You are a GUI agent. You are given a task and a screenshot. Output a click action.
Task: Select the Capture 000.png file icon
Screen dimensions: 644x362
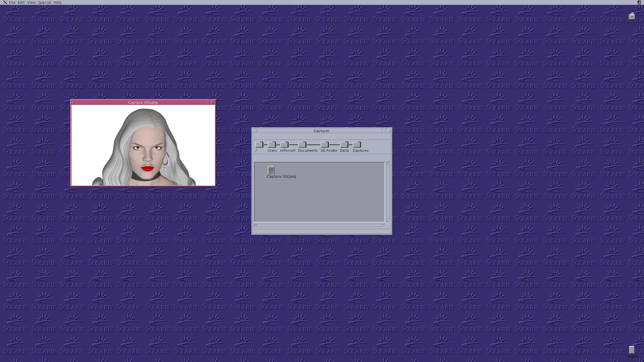click(x=271, y=170)
